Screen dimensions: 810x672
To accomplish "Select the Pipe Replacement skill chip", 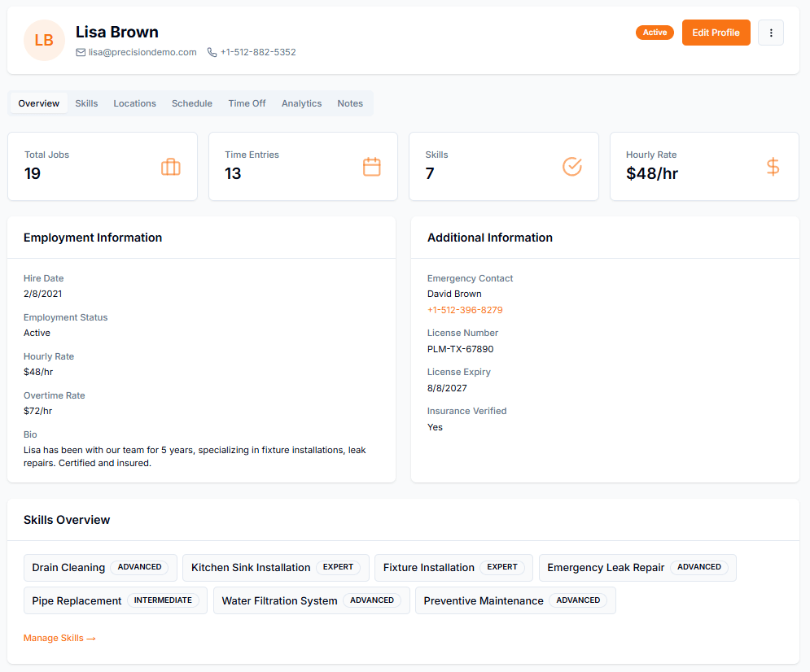I will coord(116,600).
